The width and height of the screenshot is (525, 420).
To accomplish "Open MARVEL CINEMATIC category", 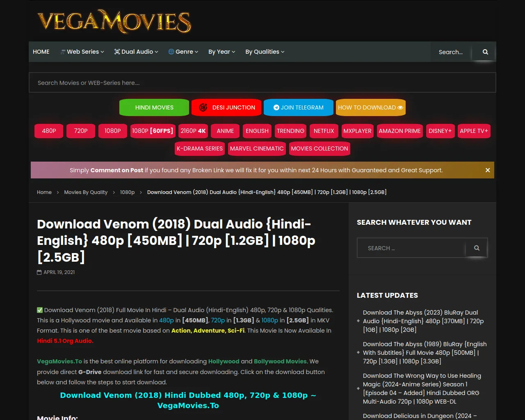I will [257, 148].
